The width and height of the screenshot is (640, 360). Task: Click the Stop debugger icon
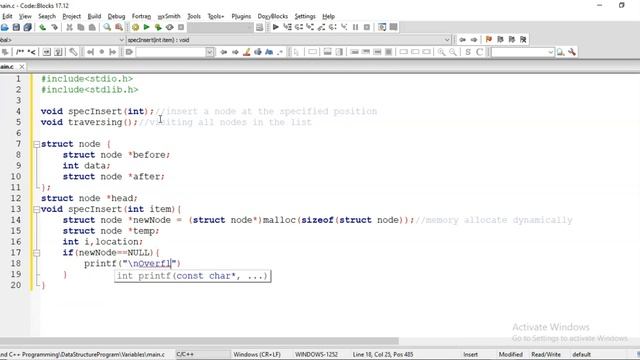(x=367, y=27)
